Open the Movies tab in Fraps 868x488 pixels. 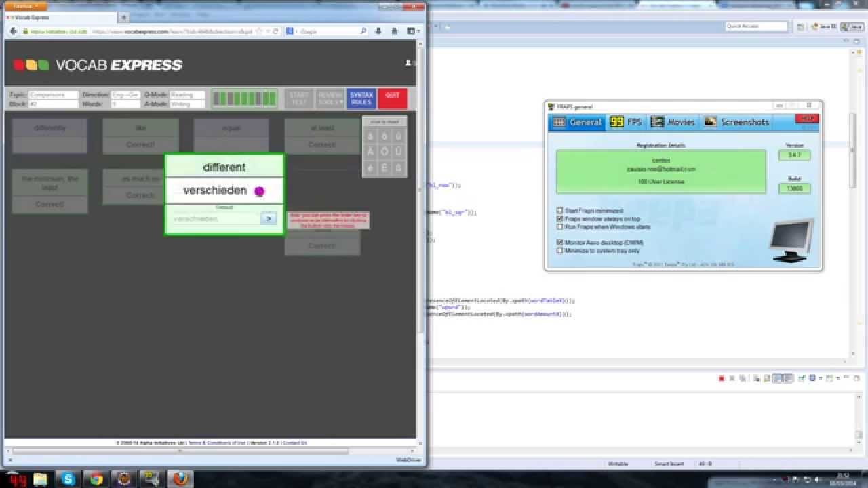(673, 122)
